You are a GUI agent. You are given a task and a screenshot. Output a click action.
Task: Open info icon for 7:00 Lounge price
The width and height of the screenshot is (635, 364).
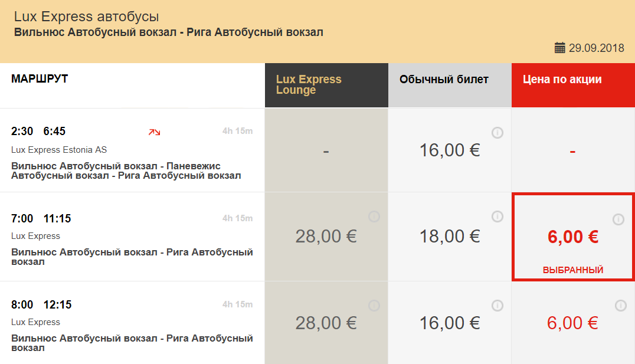(x=374, y=217)
